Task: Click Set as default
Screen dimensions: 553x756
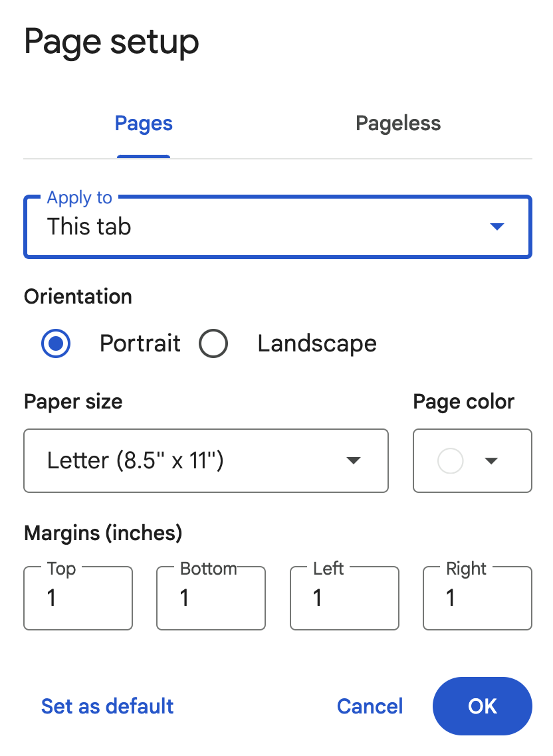Action: point(107,706)
